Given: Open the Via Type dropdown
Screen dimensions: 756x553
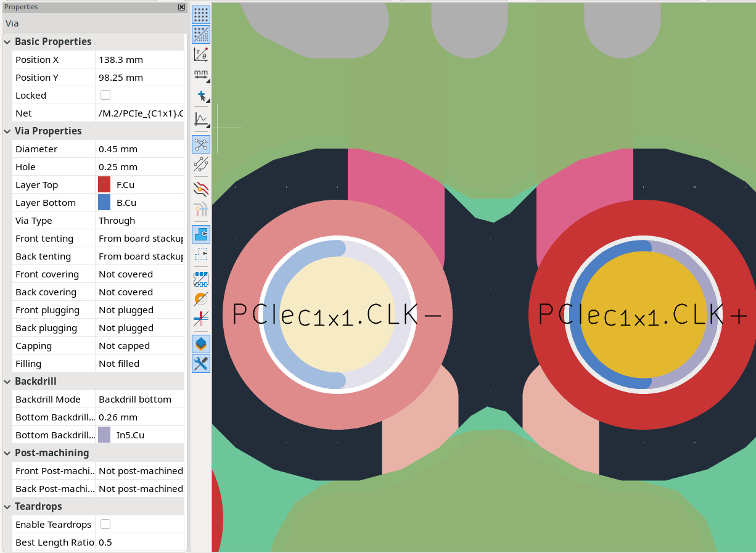Looking at the screenshot, I should point(141,221).
